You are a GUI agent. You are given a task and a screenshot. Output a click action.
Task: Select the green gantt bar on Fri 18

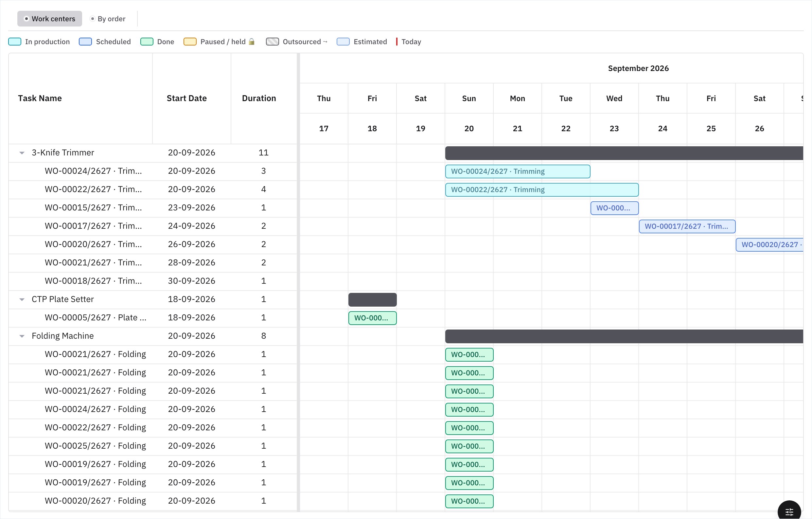tap(372, 318)
